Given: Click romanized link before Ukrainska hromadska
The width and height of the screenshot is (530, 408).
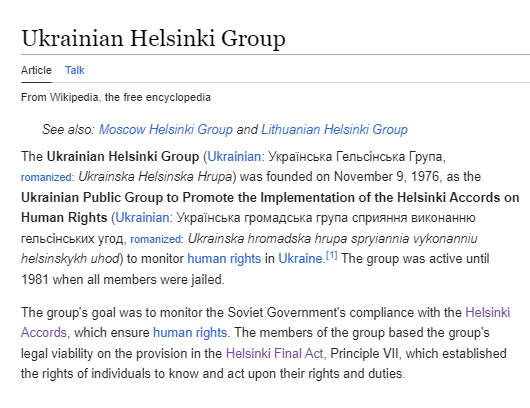Looking at the screenshot, I should click(x=155, y=239).
